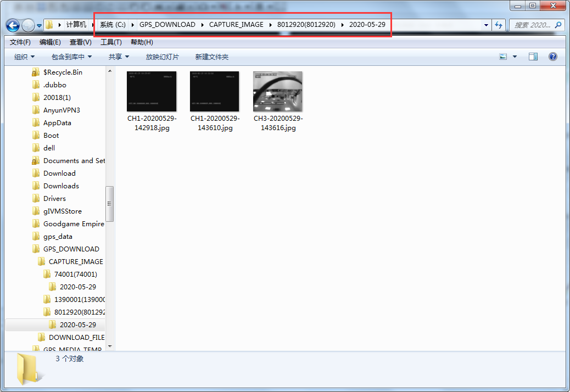Open the 组织 dropdown
This screenshot has height=392, width=570.
[24, 57]
